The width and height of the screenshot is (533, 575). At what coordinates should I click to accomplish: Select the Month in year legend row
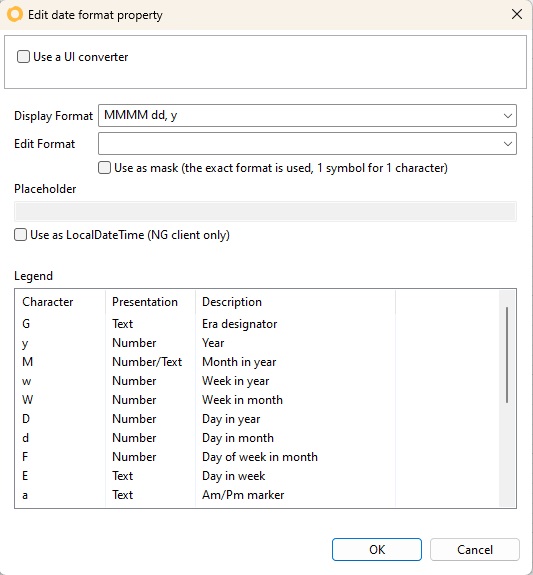[x=257, y=362]
